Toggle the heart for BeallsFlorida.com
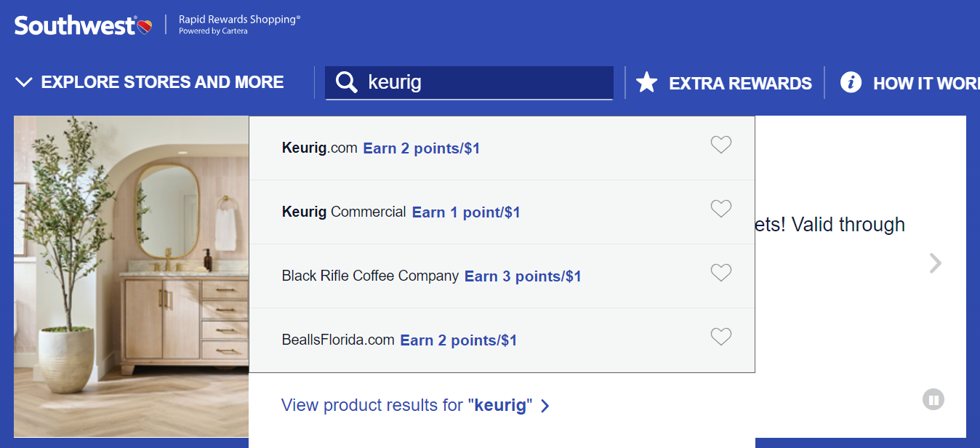This screenshot has height=448, width=980. tap(720, 337)
